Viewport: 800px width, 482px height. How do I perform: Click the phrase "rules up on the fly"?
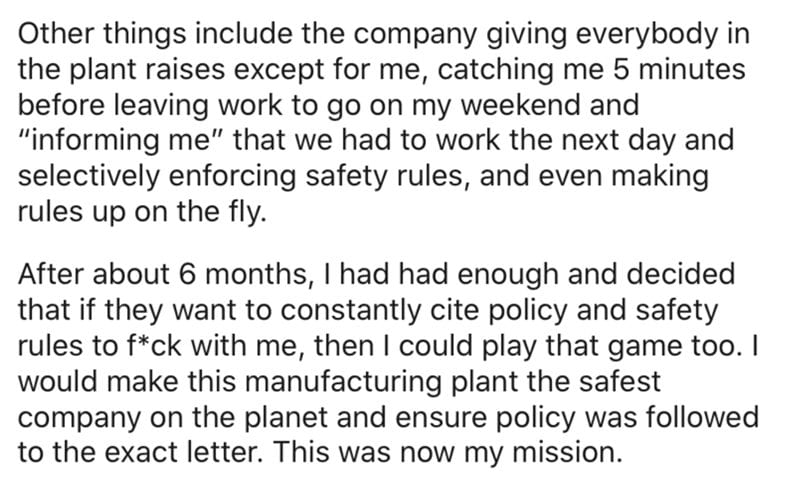(140, 212)
